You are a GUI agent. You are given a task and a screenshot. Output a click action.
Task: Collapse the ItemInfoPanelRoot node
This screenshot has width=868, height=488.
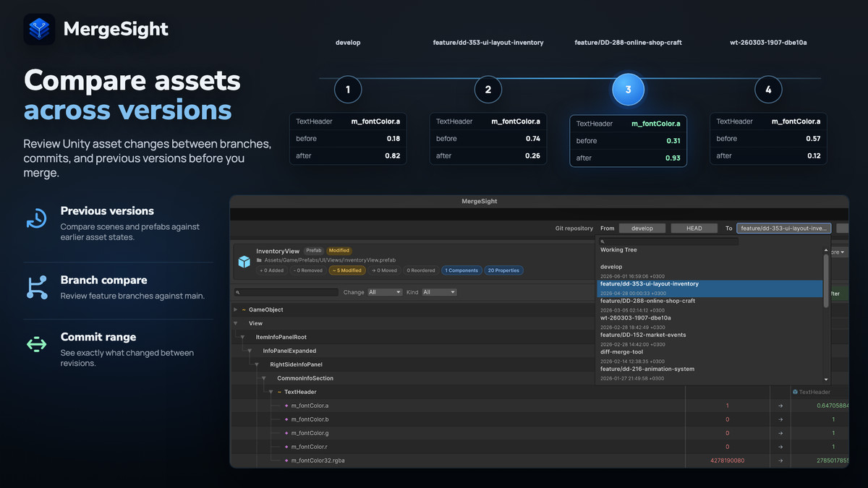(x=243, y=337)
